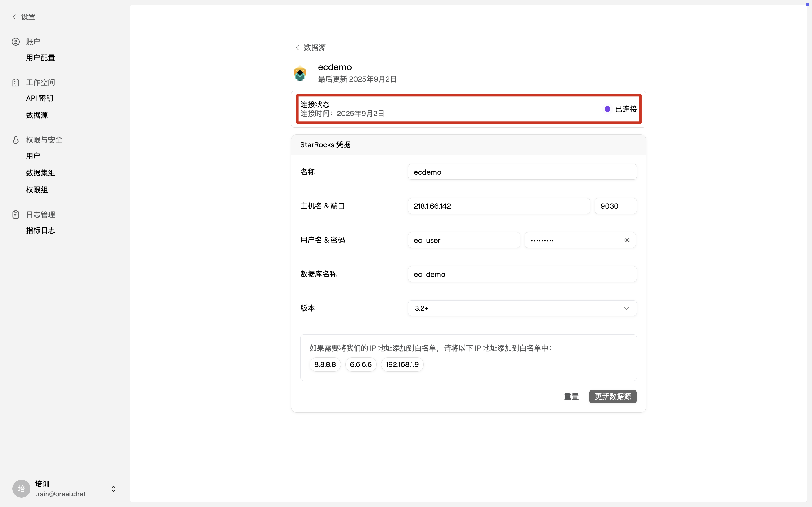Open the version selection chevron
Screen dimensions: 812x507
626,308
